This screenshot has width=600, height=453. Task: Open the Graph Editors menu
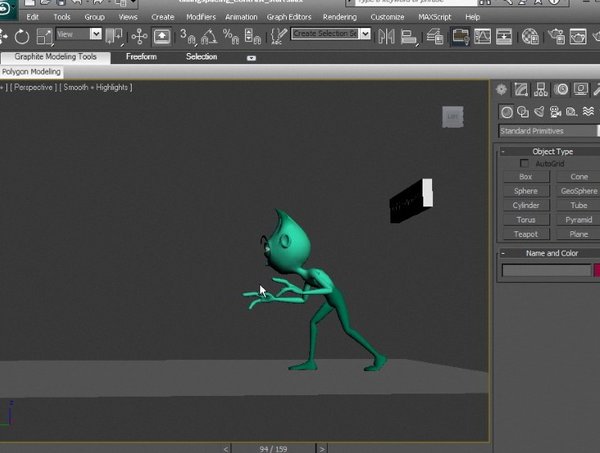pyautogui.click(x=290, y=17)
